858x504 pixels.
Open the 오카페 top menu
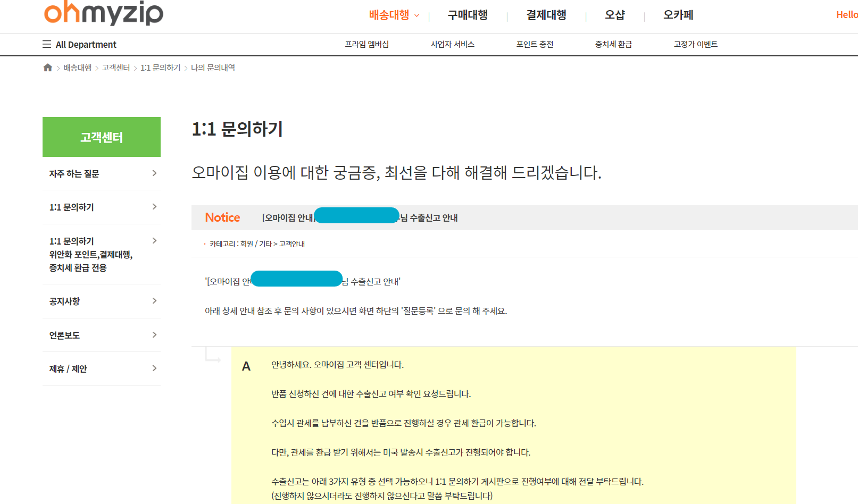click(x=678, y=15)
